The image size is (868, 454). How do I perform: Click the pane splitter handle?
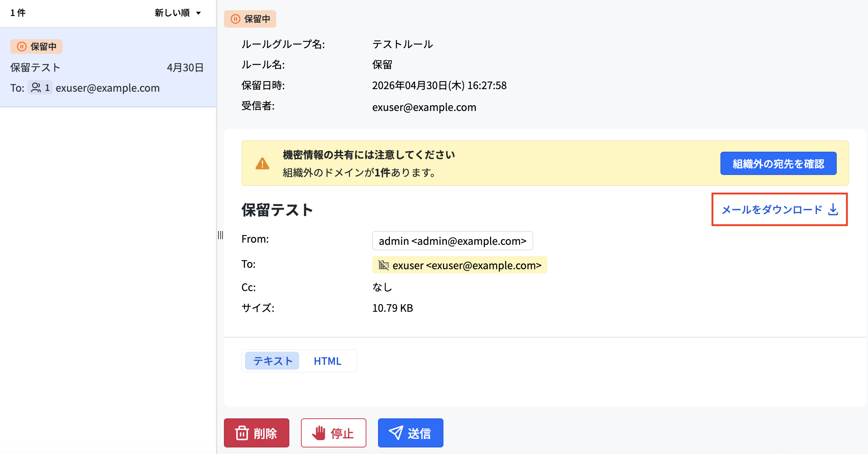tap(220, 235)
